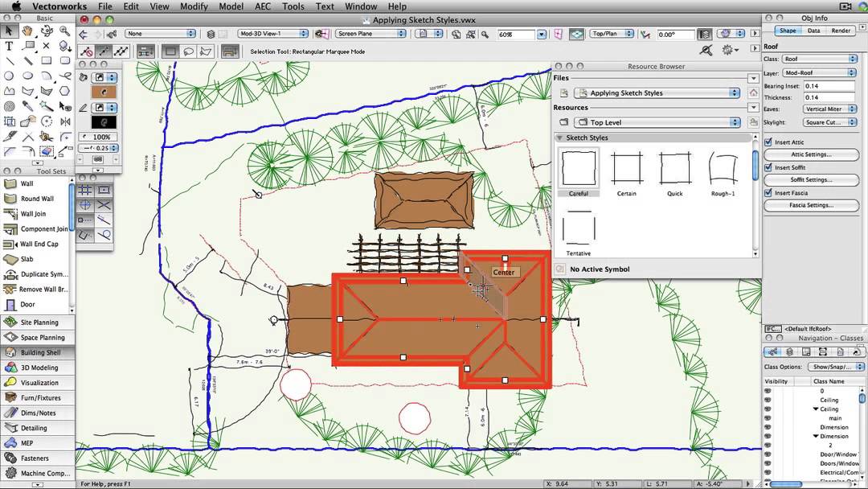Click the Soffit Settings button
The height and width of the screenshot is (489, 868).
pos(811,179)
